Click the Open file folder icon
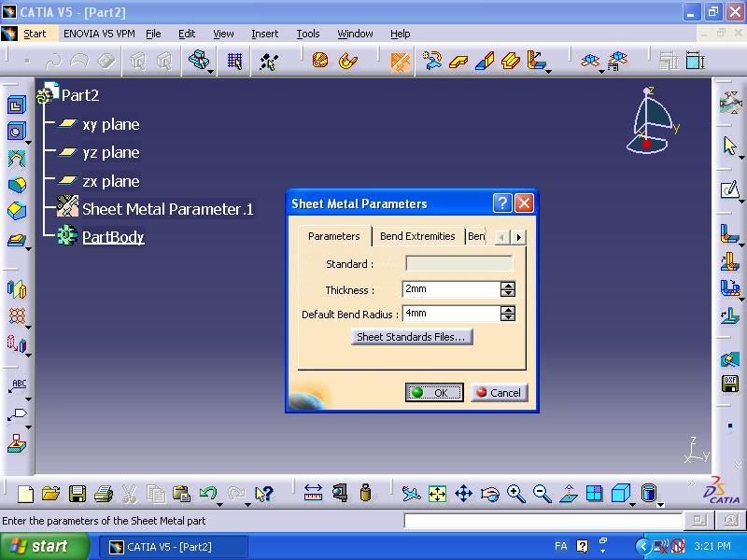 (50, 494)
